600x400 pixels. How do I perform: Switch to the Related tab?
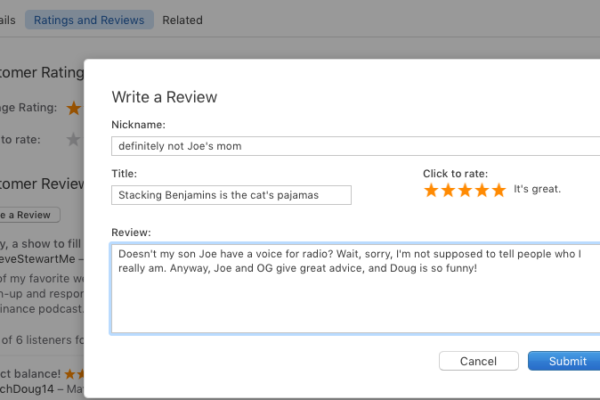click(x=183, y=20)
